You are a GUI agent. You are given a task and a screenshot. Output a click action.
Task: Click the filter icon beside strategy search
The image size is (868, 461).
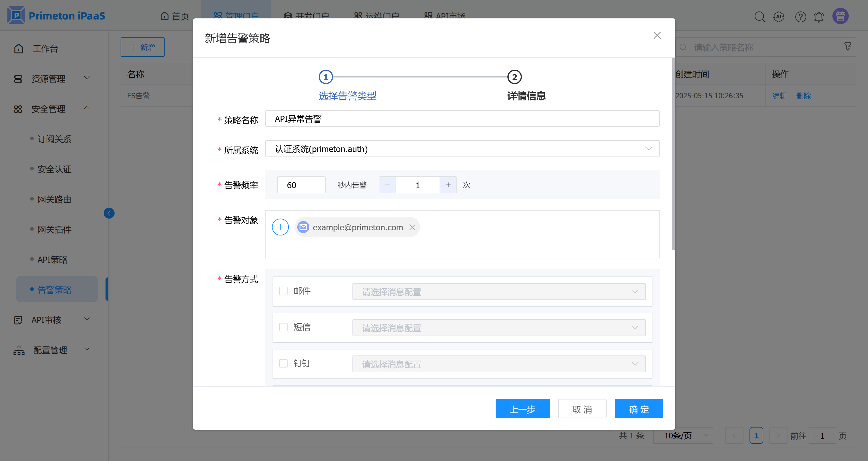(x=848, y=47)
